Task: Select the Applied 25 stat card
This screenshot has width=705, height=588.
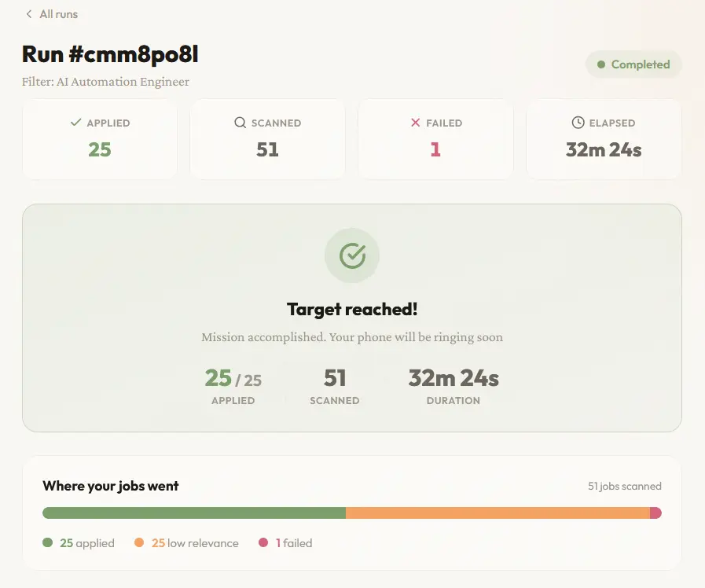Action: click(x=99, y=139)
